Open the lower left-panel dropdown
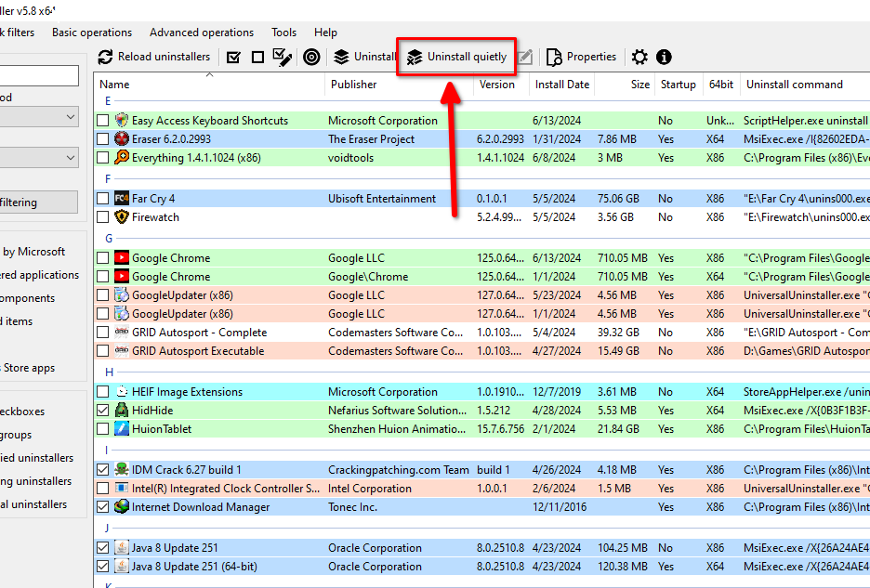This screenshot has height=588, width=870. pyautogui.click(x=39, y=158)
